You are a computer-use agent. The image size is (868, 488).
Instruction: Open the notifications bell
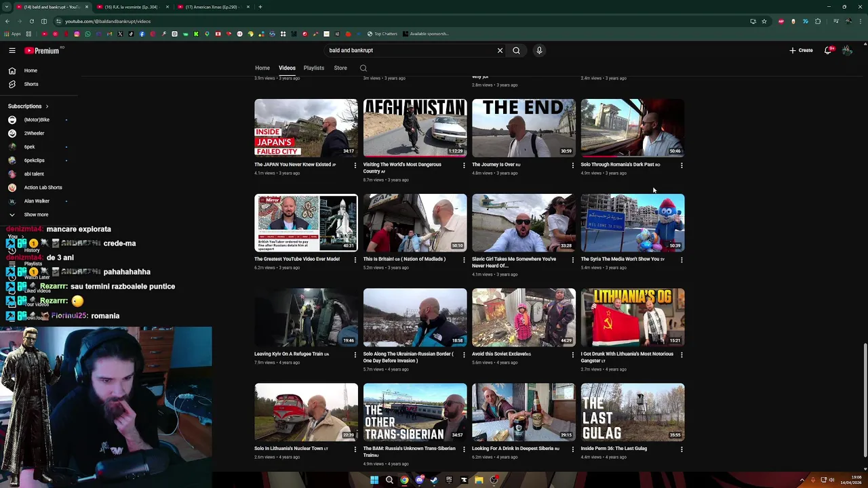coord(827,50)
